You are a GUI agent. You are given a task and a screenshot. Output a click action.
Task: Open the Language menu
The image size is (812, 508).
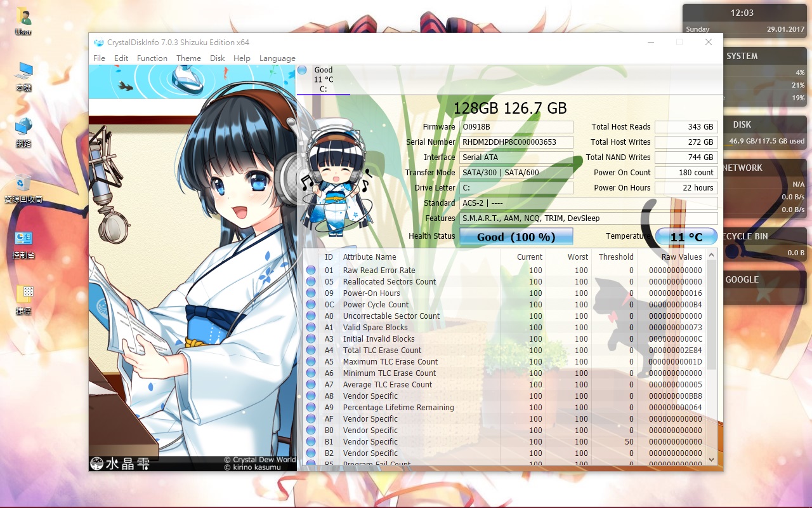[x=277, y=58]
